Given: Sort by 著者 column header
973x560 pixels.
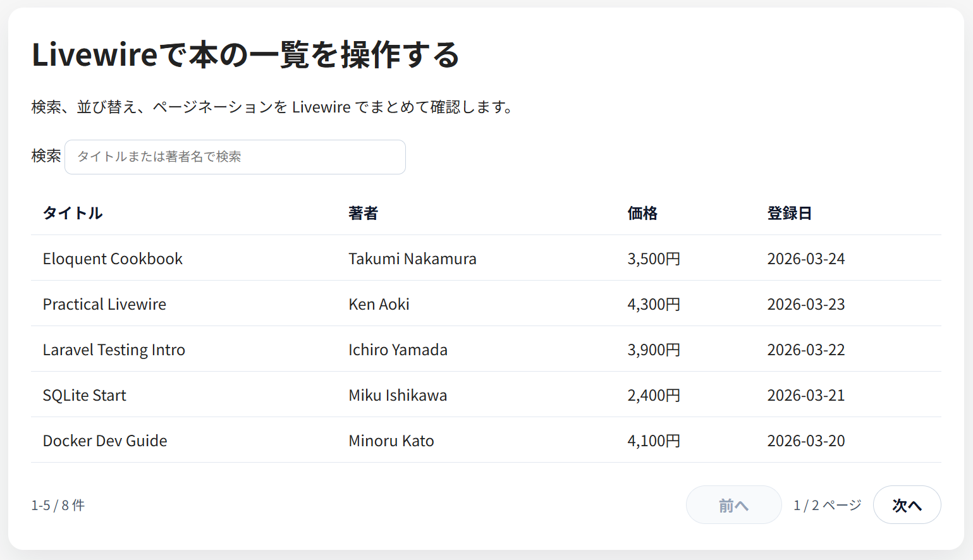Looking at the screenshot, I should point(364,213).
